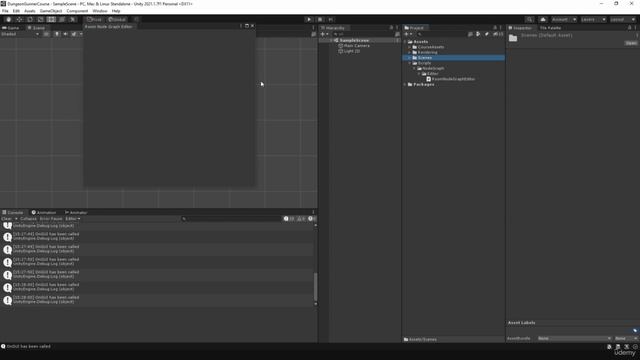Open the Layout dropdown
Image resolution: width=640 pixels, height=360 pixels.
[x=623, y=20]
